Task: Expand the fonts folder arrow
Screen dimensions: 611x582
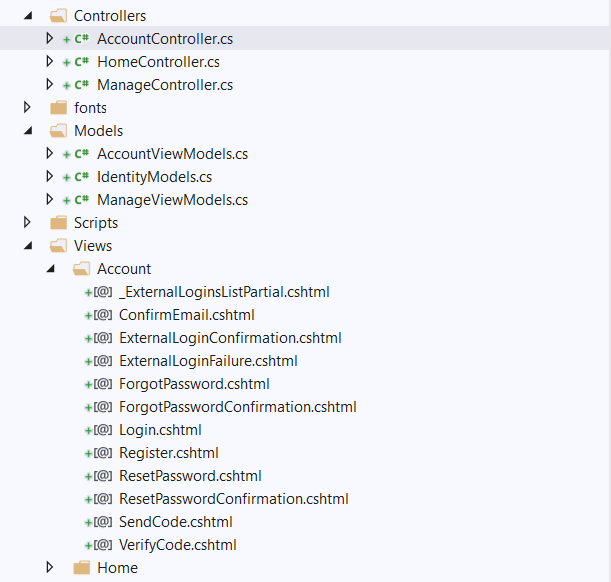Action: click(x=28, y=108)
